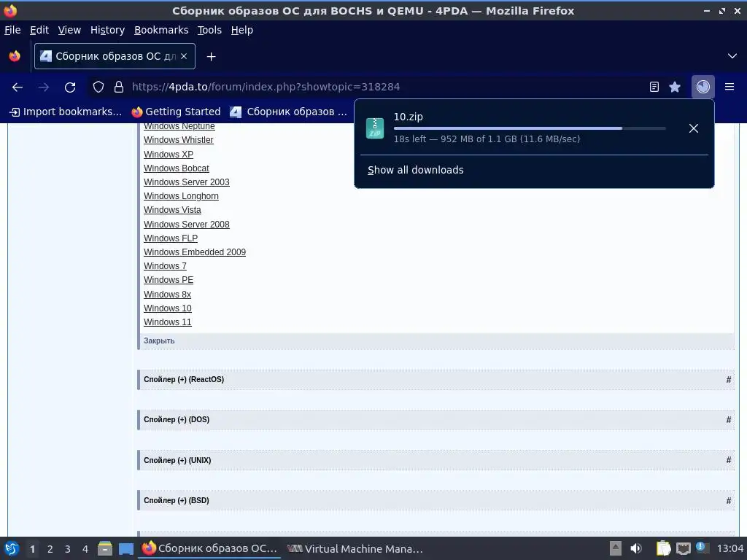Open the Windows Whistler link

pyautogui.click(x=179, y=140)
